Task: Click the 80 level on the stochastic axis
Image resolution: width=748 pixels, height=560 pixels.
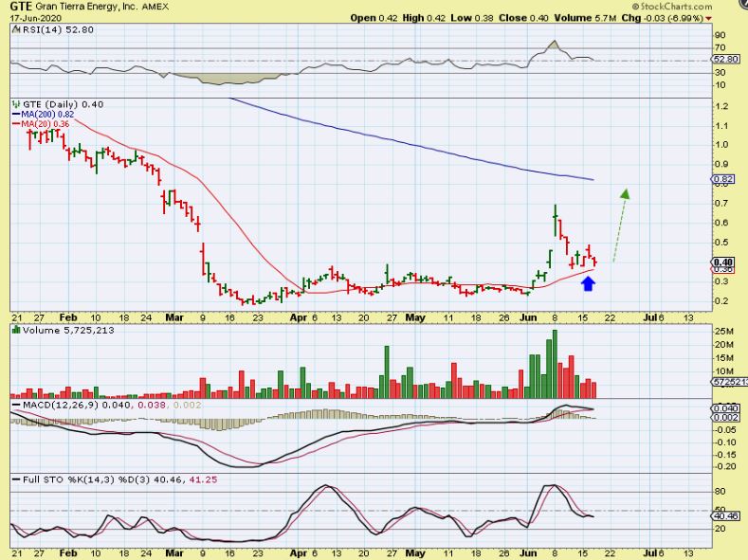Action: [720, 492]
